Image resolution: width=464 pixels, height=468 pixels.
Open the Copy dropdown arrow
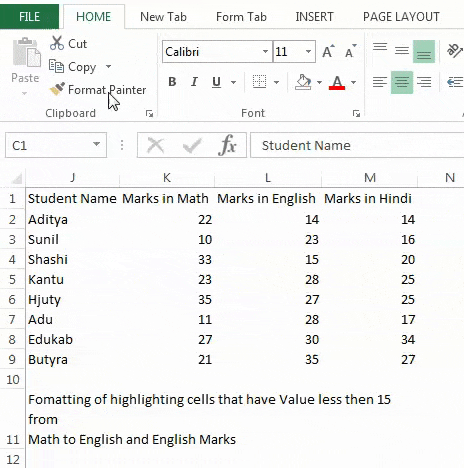pyautogui.click(x=108, y=66)
